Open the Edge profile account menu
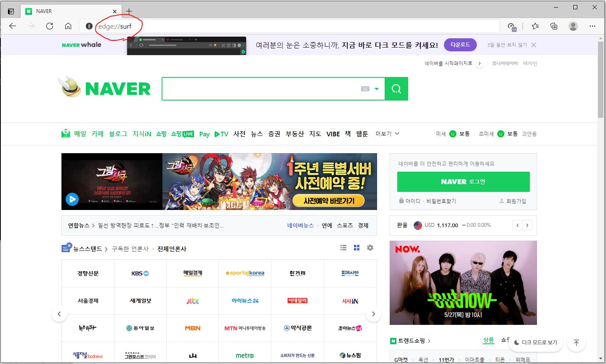The image size is (606, 364). click(573, 26)
